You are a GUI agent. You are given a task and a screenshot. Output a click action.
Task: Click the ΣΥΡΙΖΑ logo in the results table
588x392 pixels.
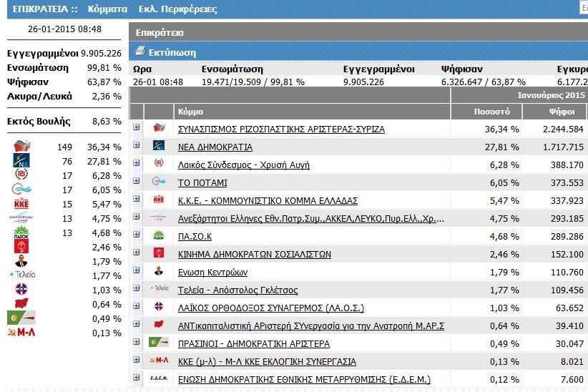(159, 127)
